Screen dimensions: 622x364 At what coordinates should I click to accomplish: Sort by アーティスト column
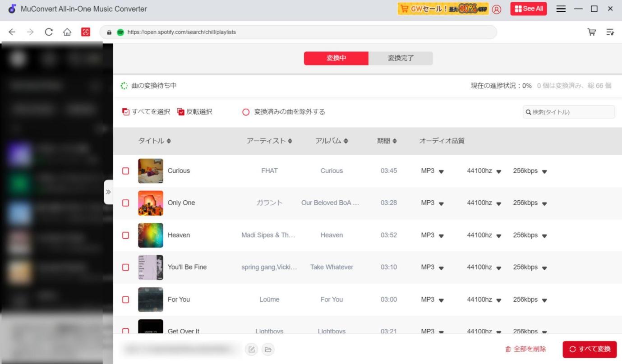point(269,141)
